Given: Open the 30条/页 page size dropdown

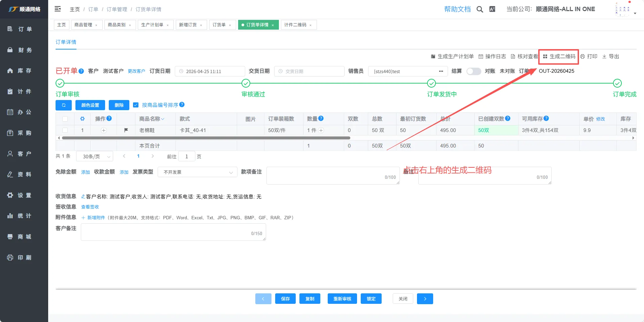Looking at the screenshot, I should (95, 157).
